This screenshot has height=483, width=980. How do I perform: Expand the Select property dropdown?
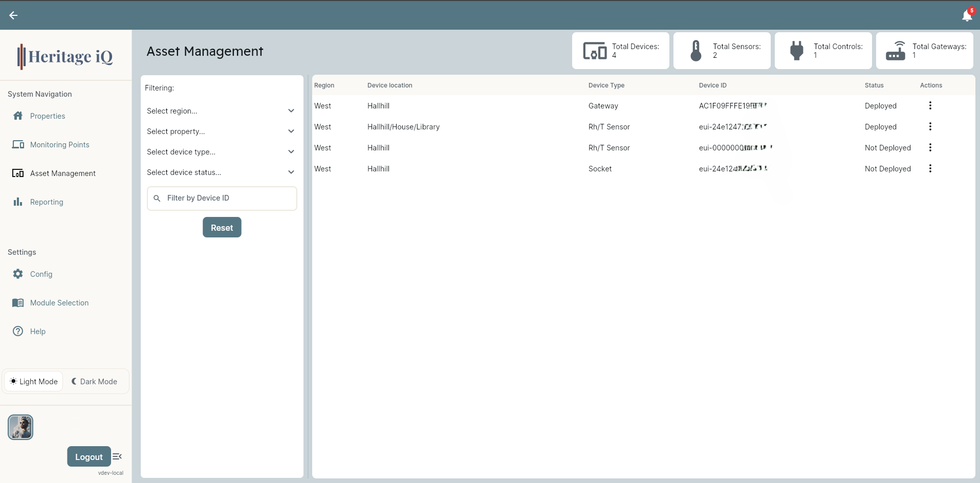221,131
